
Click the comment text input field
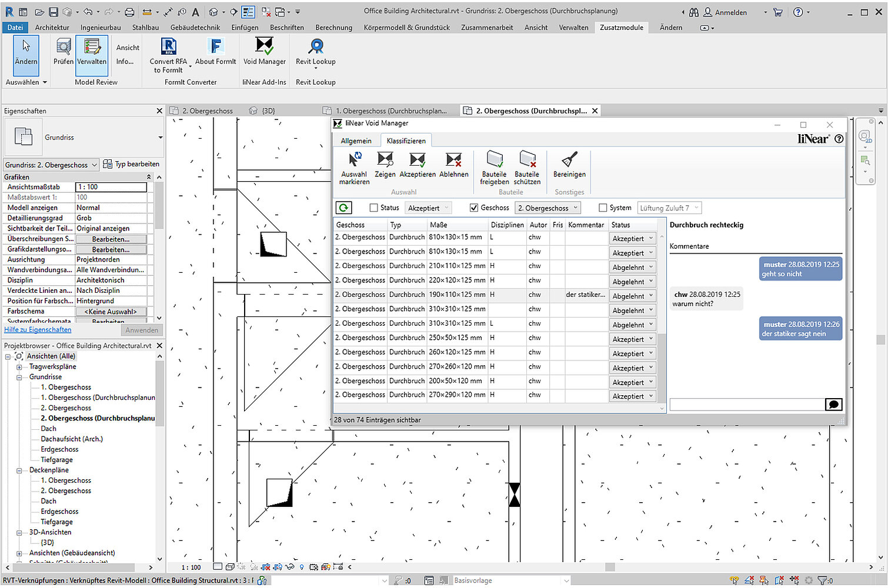click(x=747, y=405)
